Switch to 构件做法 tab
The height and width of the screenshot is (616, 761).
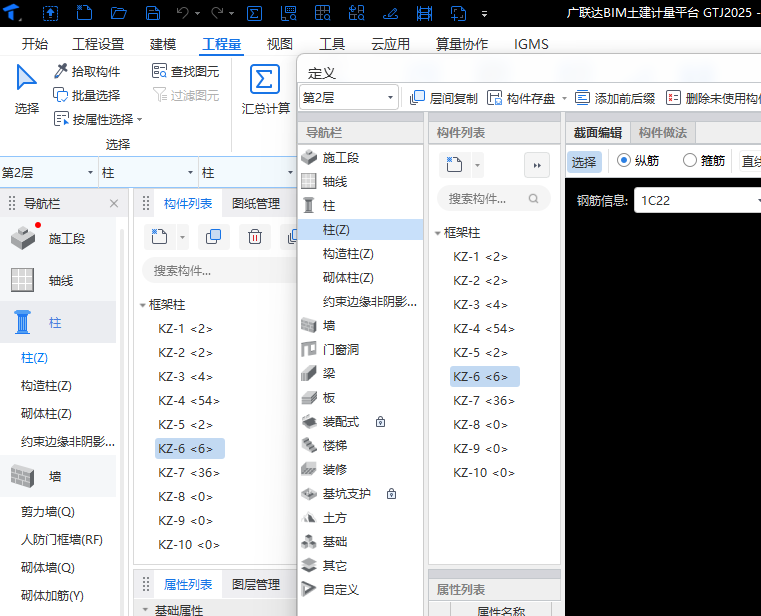[x=662, y=133]
